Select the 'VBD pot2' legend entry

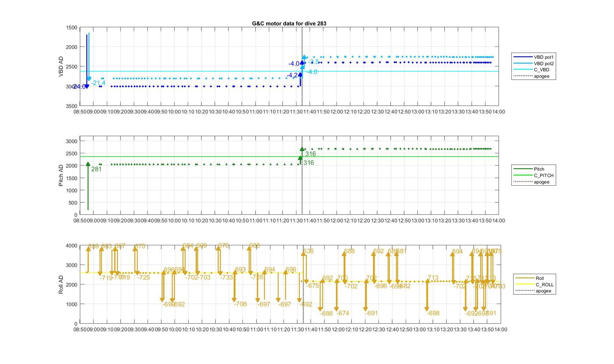pyautogui.click(x=534, y=64)
